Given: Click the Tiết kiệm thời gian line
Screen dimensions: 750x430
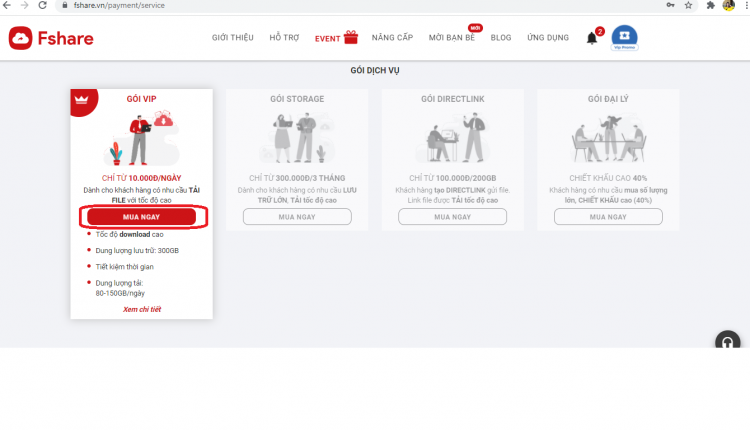Looking at the screenshot, I should click(x=124, y=267).
